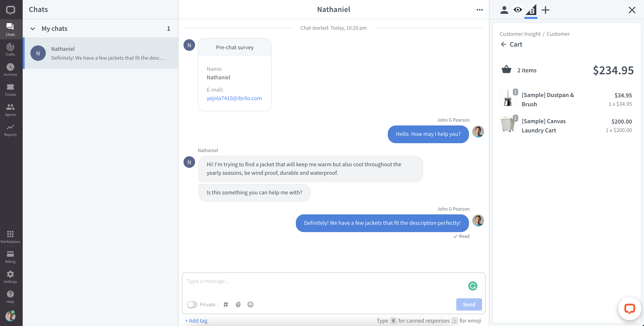Select the hashtag canned responses icon
Viewport: 644px width, 326px height.
[x=226, y=304]
